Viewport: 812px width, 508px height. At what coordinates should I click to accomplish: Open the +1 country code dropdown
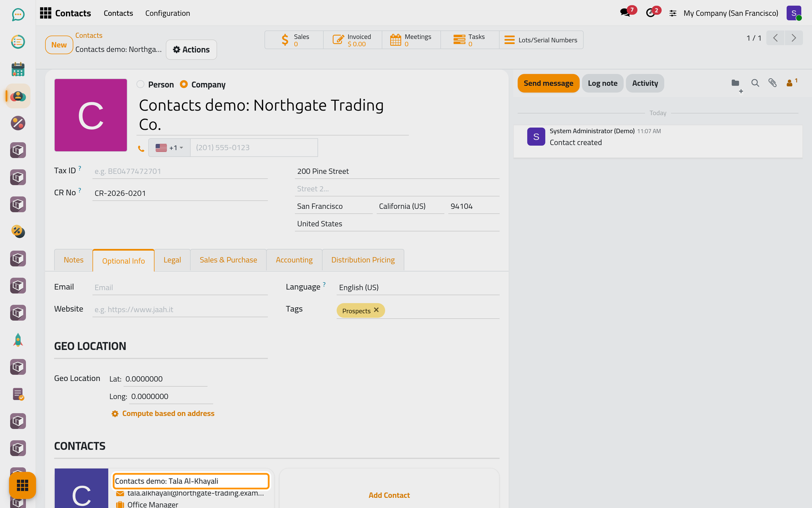coord(169,148)
